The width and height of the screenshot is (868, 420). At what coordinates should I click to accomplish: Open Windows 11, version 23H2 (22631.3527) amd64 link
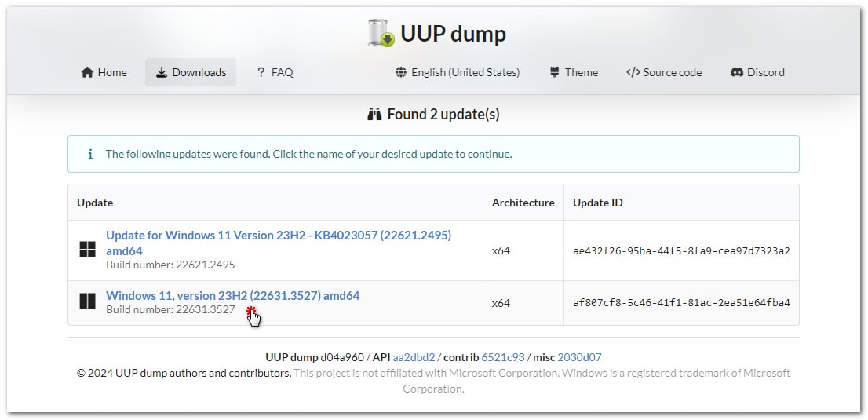[232, 296]
